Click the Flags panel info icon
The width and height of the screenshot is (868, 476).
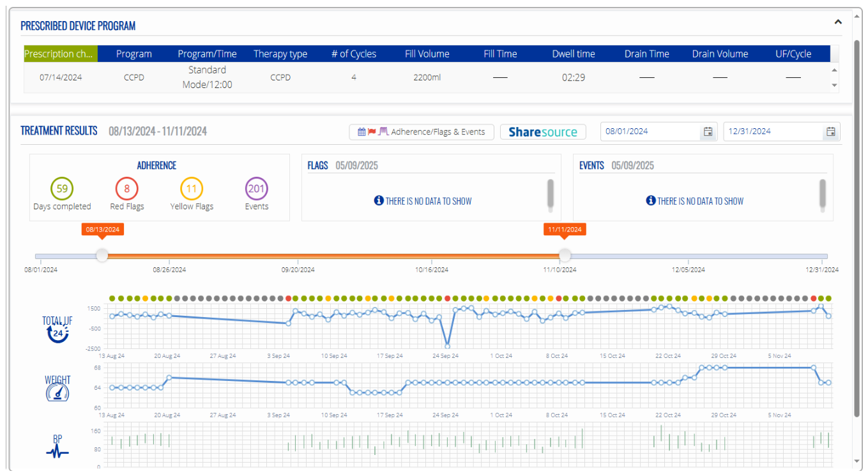[379, 201]
